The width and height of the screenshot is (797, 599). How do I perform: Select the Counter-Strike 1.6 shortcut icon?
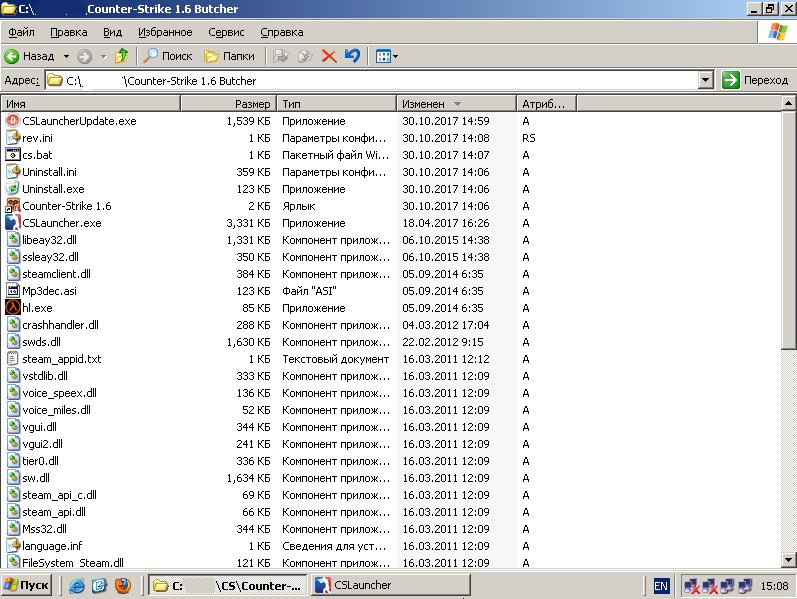(13, 206)
